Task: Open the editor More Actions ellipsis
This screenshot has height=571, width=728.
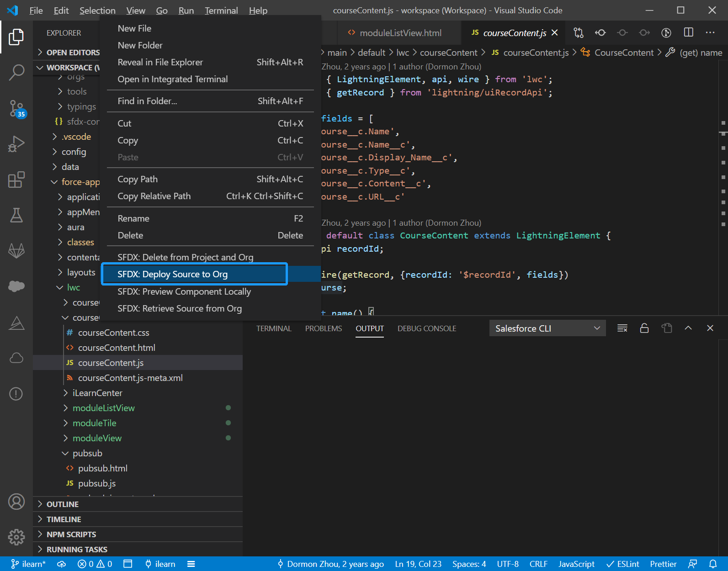Action: (x=710, y=32)
